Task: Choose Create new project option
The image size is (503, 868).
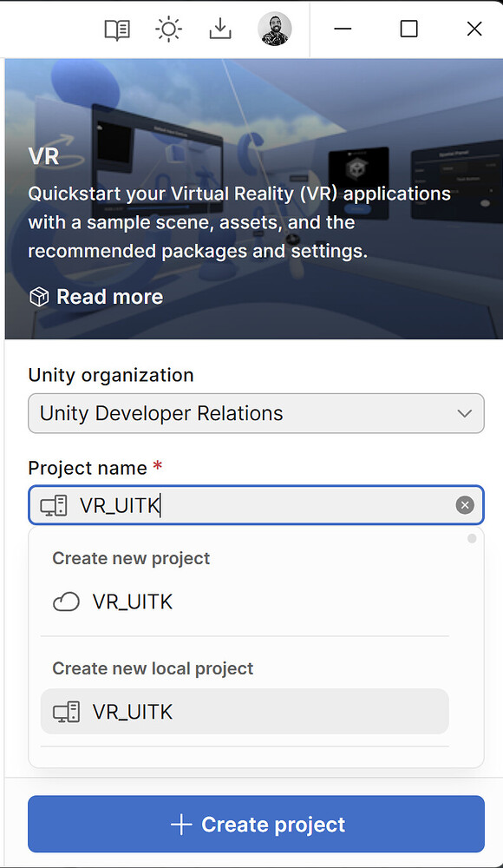Action: [x=131, y=558]
